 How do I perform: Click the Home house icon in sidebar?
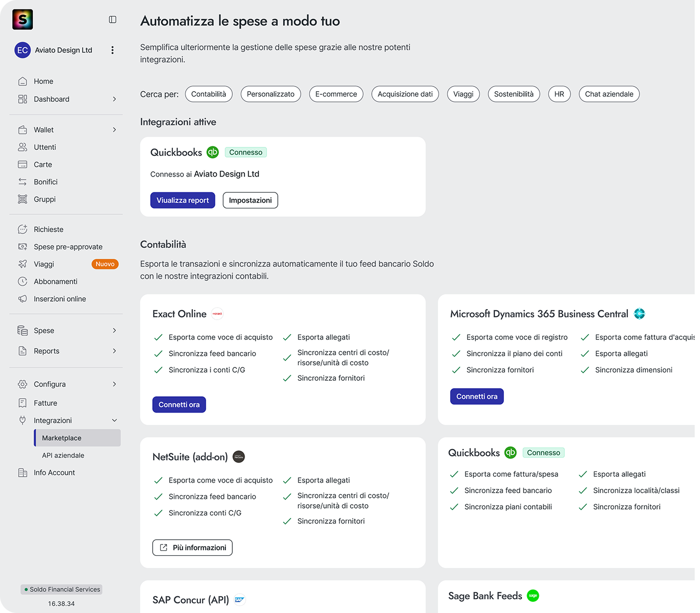click(22, 81)
